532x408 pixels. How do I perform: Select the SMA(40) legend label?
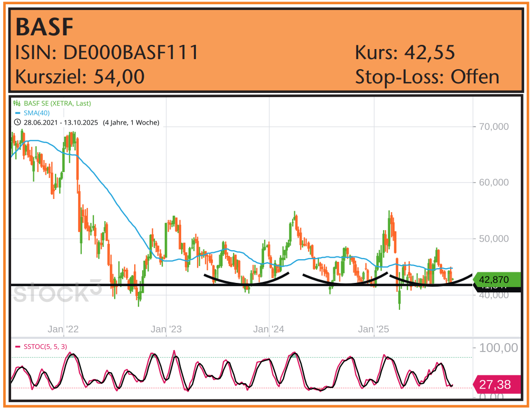[36, 113]
